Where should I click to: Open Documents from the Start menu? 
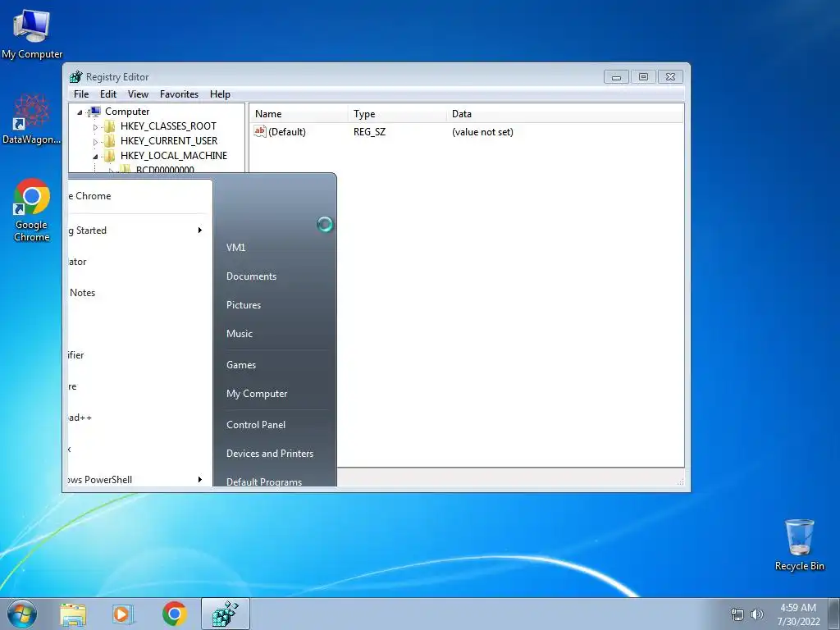(251, 276)
